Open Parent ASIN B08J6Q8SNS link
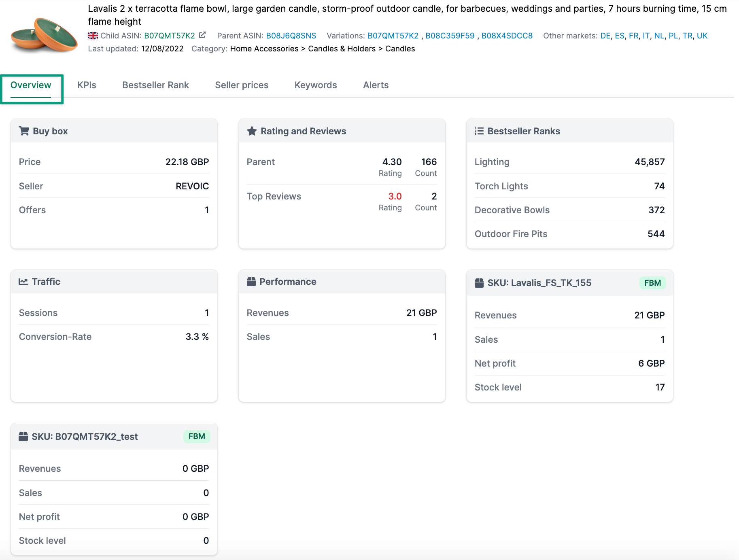 (x=291, y=36)
